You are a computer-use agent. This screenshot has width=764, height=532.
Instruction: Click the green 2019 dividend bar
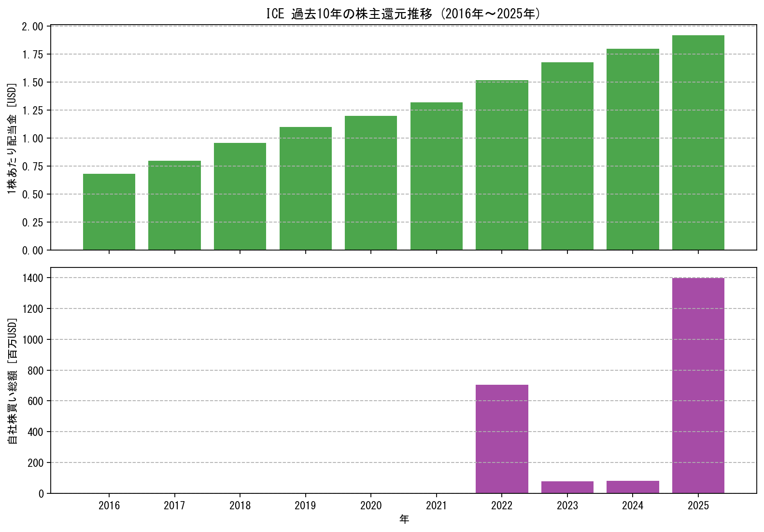pos(306,189)
